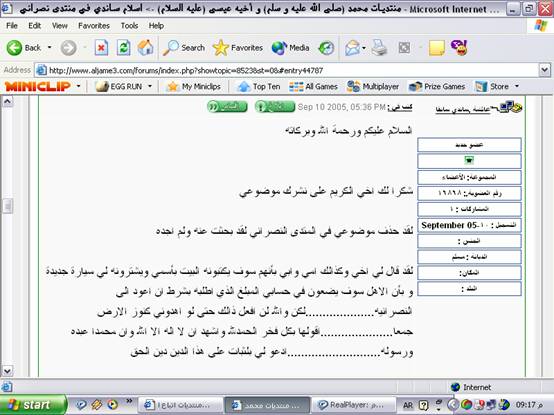The width and height of the screenshot is (554, 415).
Task: Expand the address bar dropdown
Action: point(545,70)
